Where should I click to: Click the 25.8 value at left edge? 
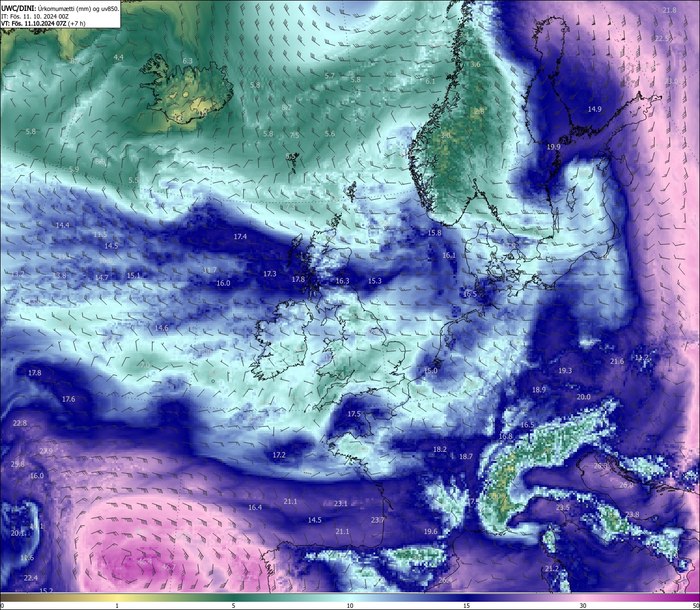click(x=17, y=464)
